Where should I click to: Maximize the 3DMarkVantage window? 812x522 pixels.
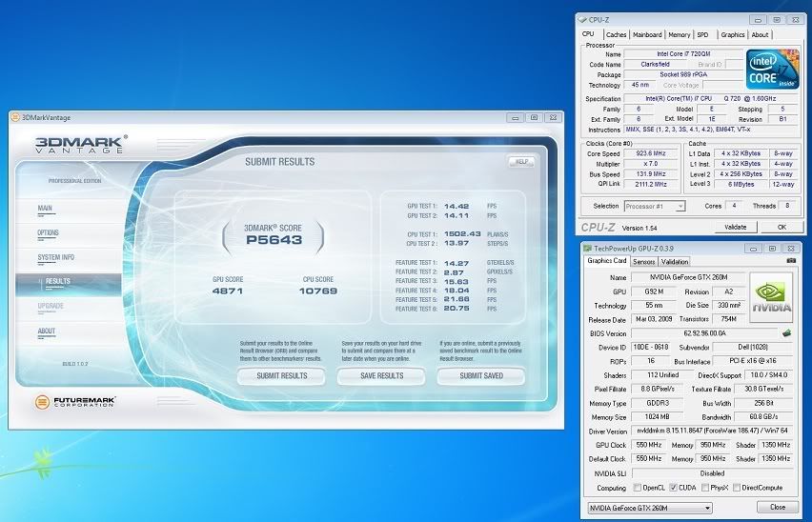(534, 117)
